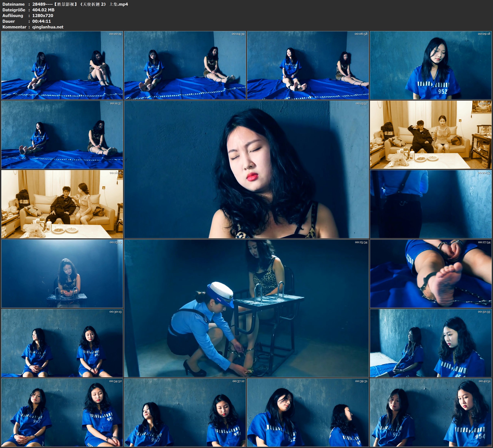Image resolution: width=493 pixels, height=448 pixels.
Task: Open the 00:32:33 thumbnail
Action: pos(431,343)
